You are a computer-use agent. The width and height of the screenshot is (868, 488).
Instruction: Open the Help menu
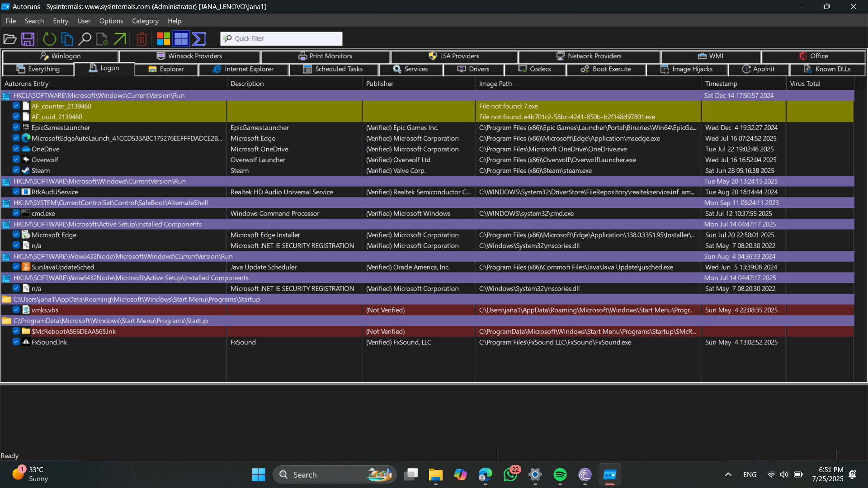point(175,21)
